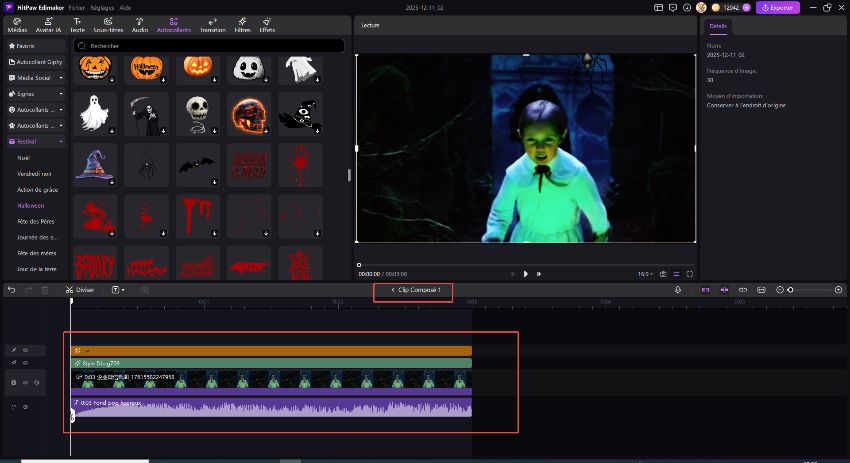Download the white ghost sticker
850x463 pixels.
(x=112, y=131)
